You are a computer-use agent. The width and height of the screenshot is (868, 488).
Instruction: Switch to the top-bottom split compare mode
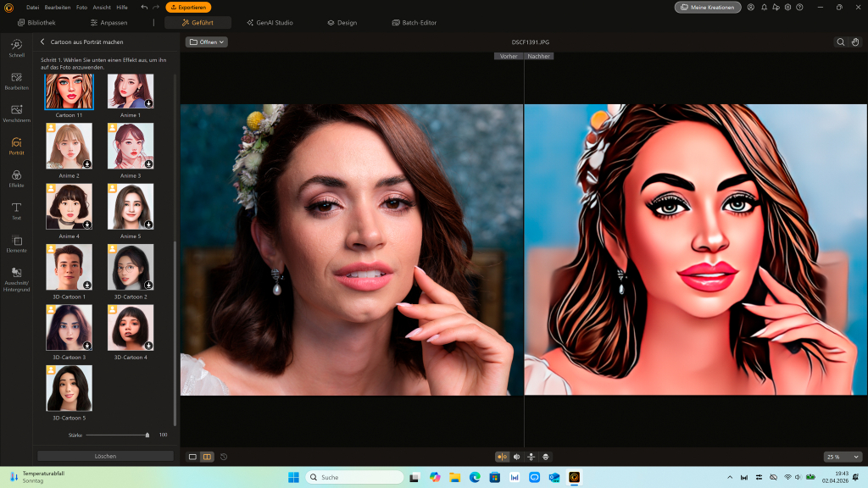point(531,457)
